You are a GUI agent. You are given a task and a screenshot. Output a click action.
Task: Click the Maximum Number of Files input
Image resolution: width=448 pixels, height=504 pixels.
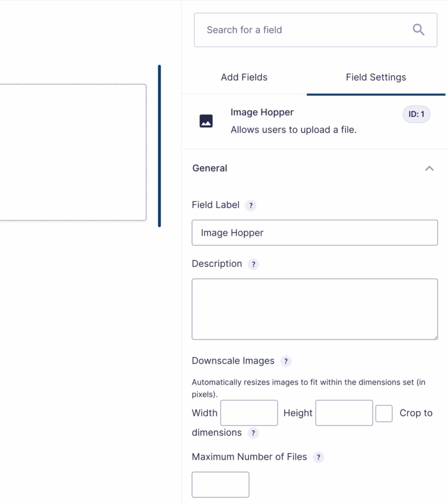point(220,484)
